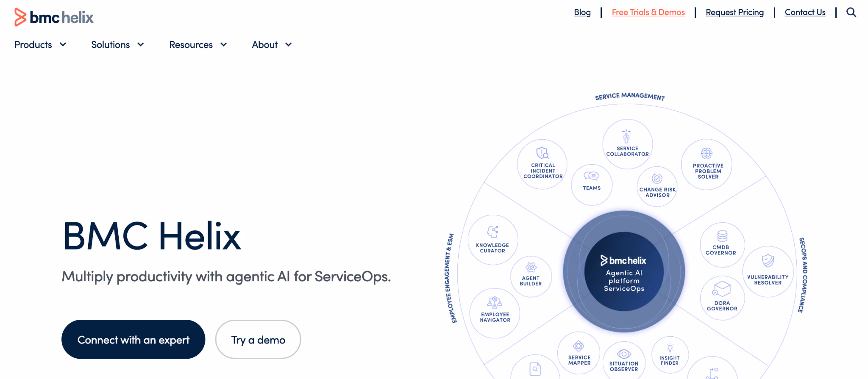The image size is (868, 379).
Task: Open the About menu
Action: pos(265,44)
